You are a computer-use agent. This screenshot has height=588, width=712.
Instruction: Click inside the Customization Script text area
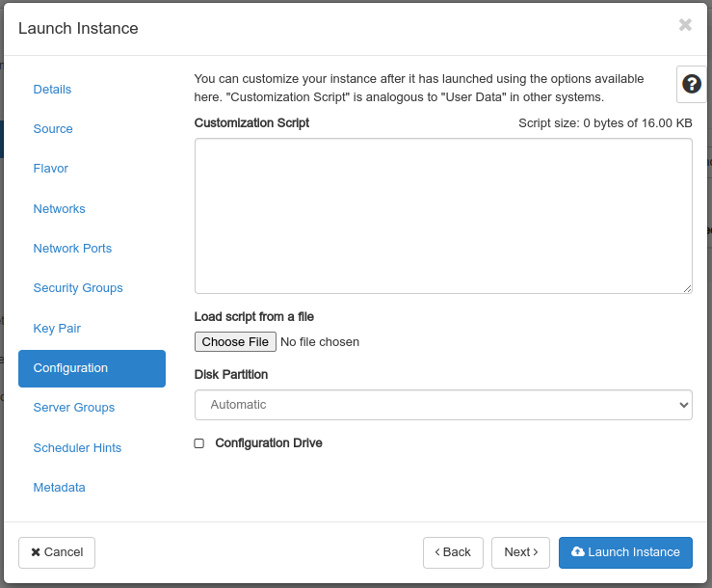443,216
